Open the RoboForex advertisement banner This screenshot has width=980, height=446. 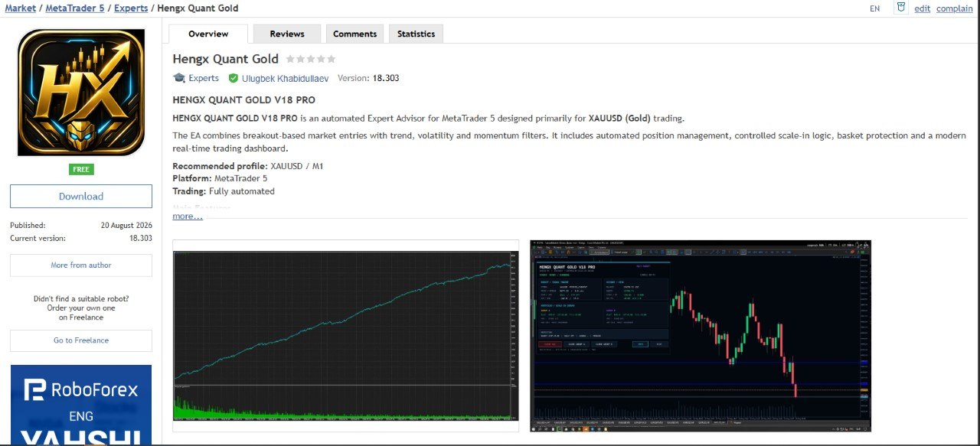click(x=81, y=405)
